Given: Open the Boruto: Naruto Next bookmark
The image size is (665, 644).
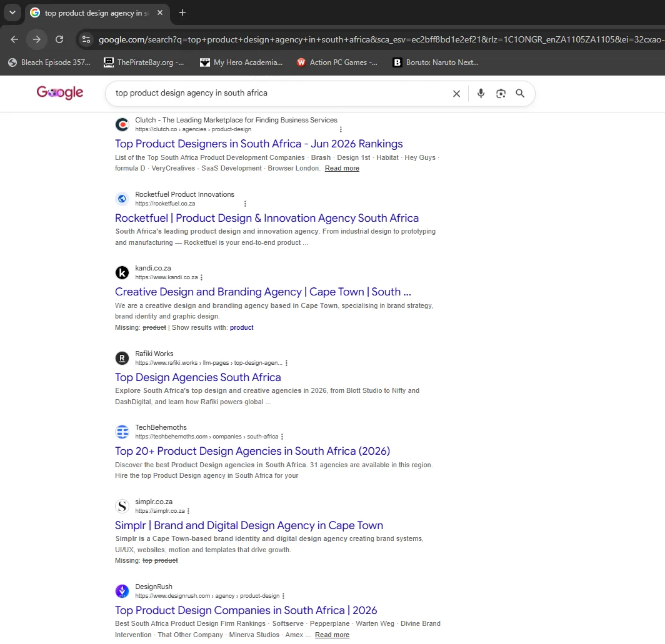Looking at the screenshot, I should pyautogui.click(x=436, y=62).
